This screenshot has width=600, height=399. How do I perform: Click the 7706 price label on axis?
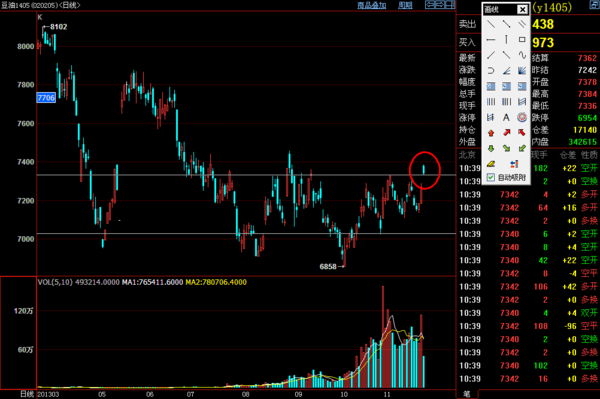pyautogui.click(x=46, y=98)
